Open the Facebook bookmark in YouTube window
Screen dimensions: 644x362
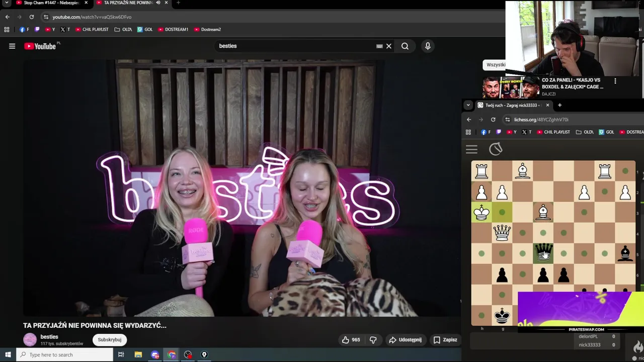point(24,30)
